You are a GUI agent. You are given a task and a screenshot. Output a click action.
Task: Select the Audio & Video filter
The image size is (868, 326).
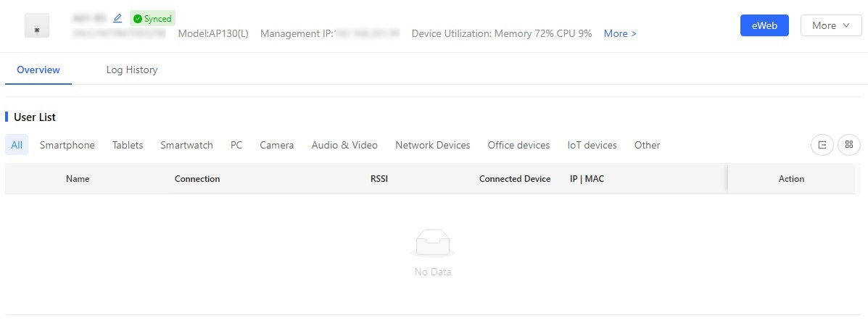(x=344, y=145)
